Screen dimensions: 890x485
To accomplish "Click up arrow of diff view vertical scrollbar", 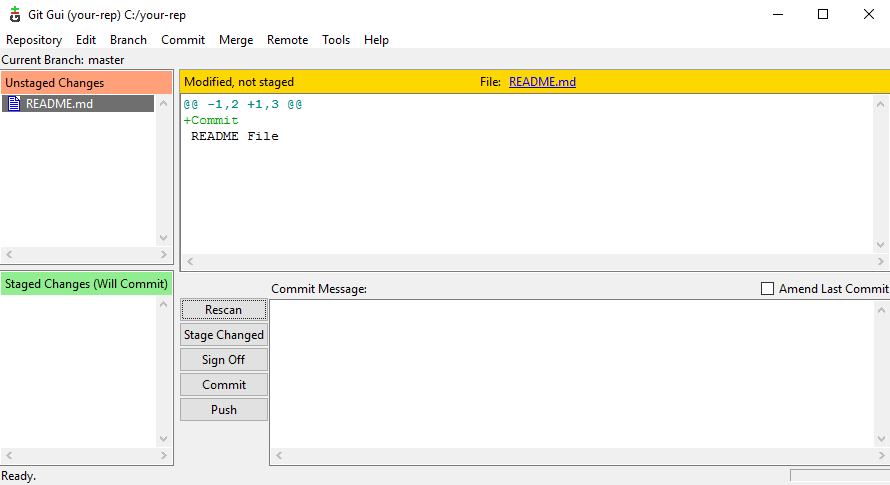I will 880,104.
